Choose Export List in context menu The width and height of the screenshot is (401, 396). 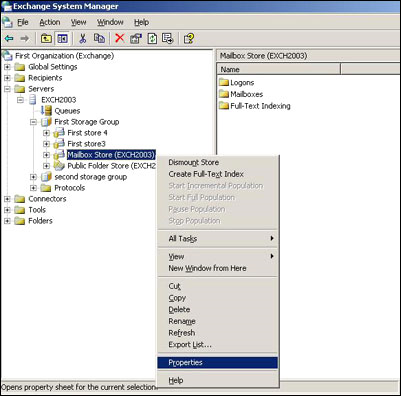point(217,344)
